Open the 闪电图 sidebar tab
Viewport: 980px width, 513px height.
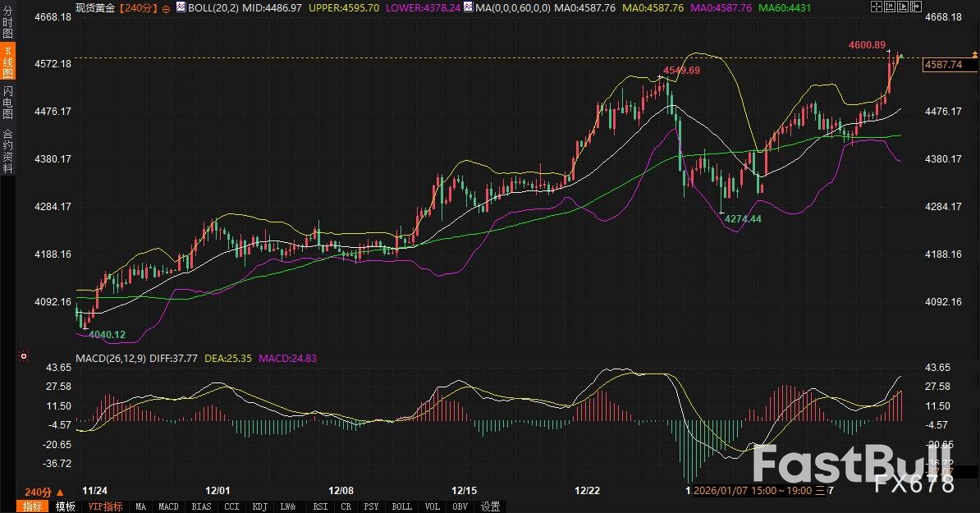coord(7,103)
